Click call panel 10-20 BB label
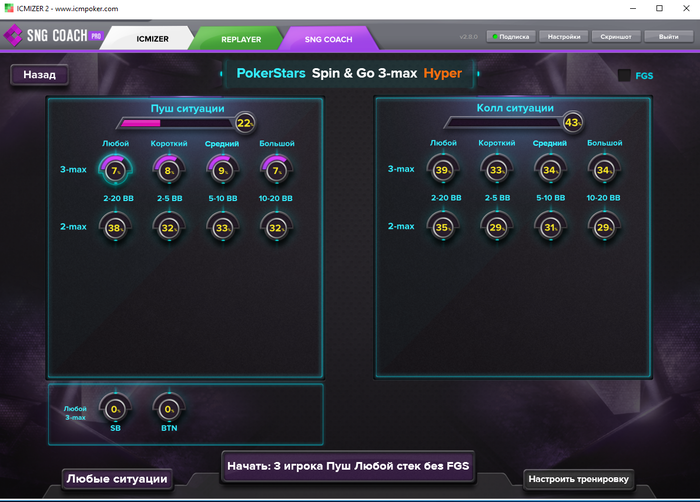Viewport: 700px width, 502px height. click(603, 198)
